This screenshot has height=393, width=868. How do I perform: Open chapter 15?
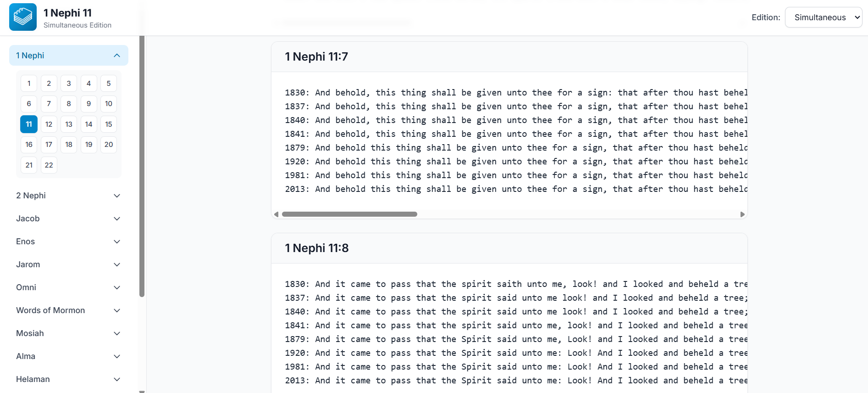[x=109, y=124]
